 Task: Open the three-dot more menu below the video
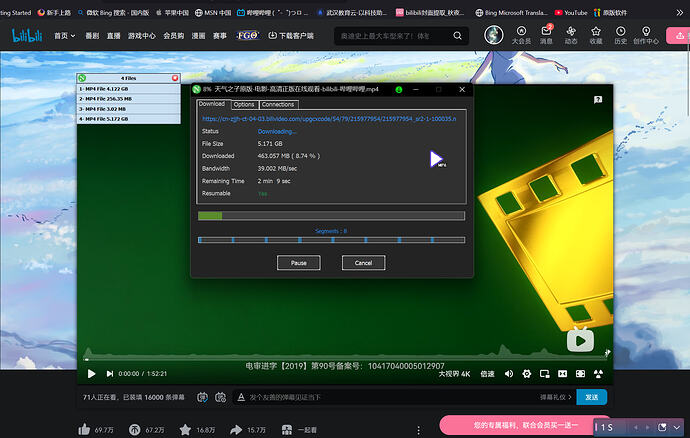418,430
